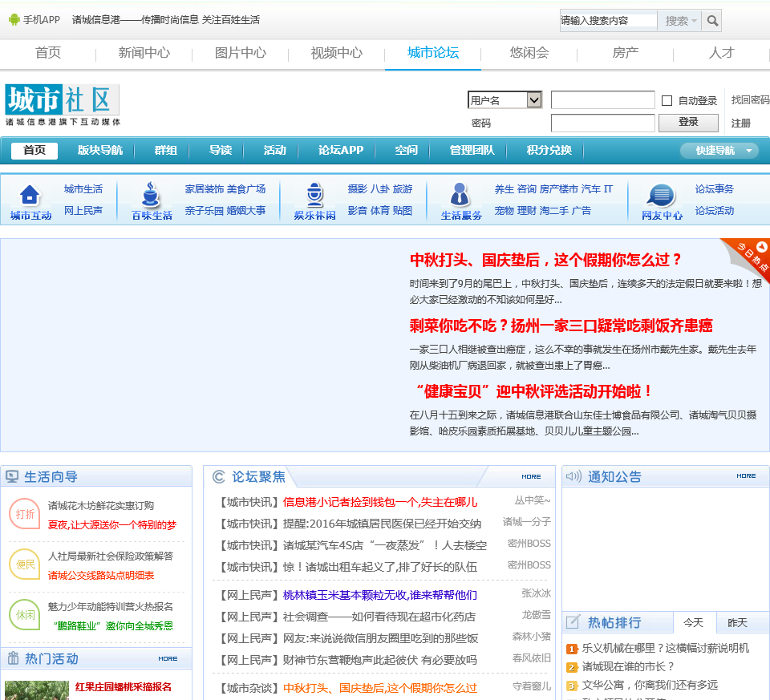Click the 论坛聚焦 circular icon
Image resolution: width=770 pixels, height=700 pixels.
[x=218, y=476]
